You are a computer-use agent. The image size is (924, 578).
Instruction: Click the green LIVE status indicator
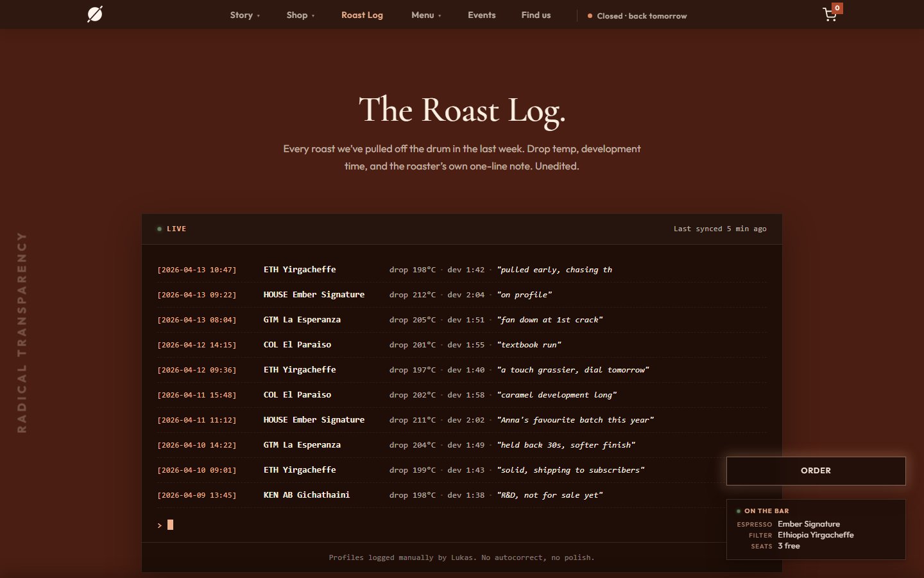(172, 229)
